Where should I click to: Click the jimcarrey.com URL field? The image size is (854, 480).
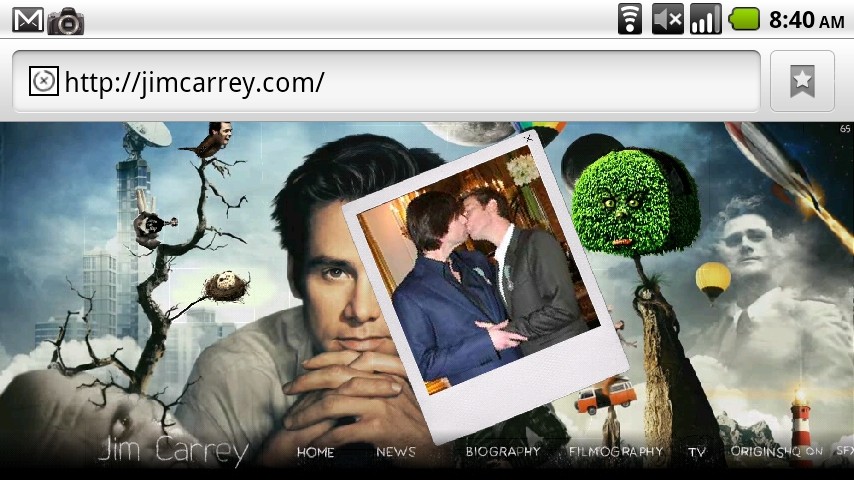click(x=400, y=81)
